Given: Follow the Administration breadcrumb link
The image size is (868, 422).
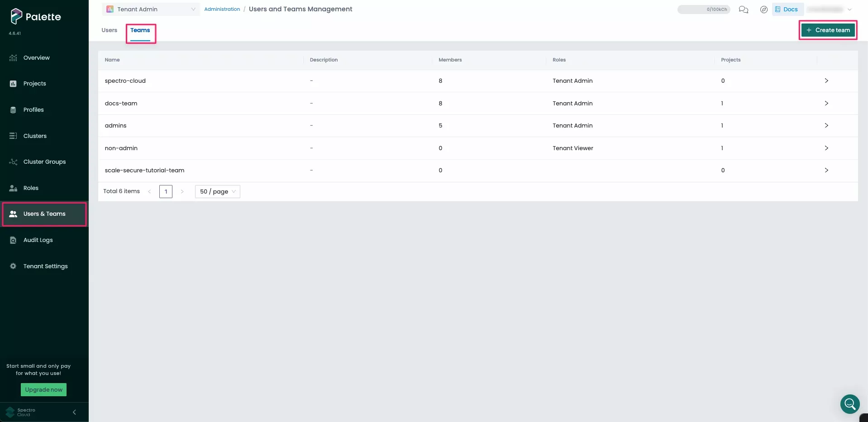Looking at the screenshot, I should pos(222,9).
